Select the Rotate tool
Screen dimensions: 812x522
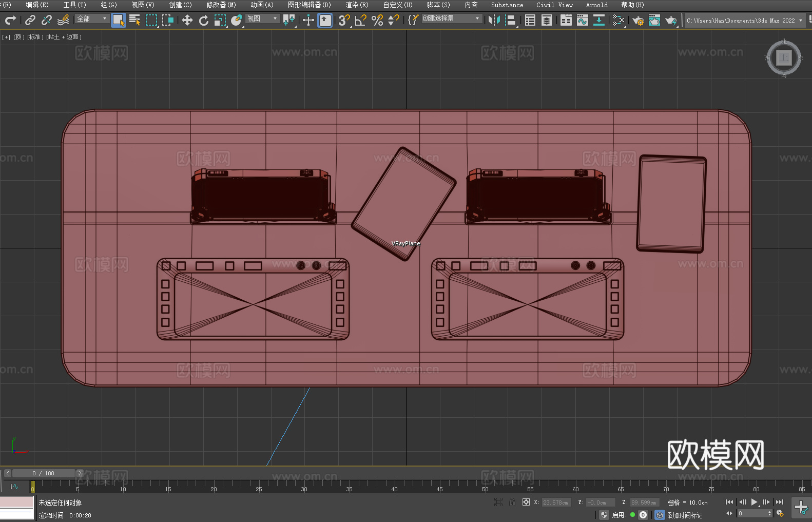204,20
